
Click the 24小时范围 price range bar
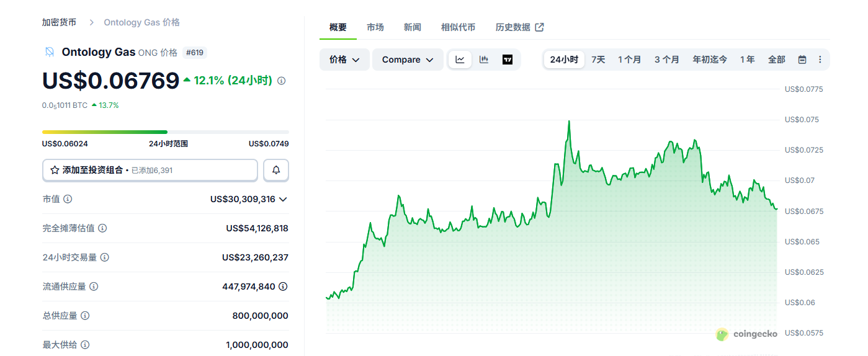(165, 132)
